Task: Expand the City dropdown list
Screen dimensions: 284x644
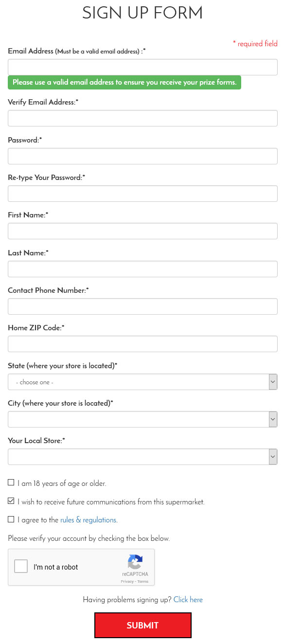Action: click(142, 419)
